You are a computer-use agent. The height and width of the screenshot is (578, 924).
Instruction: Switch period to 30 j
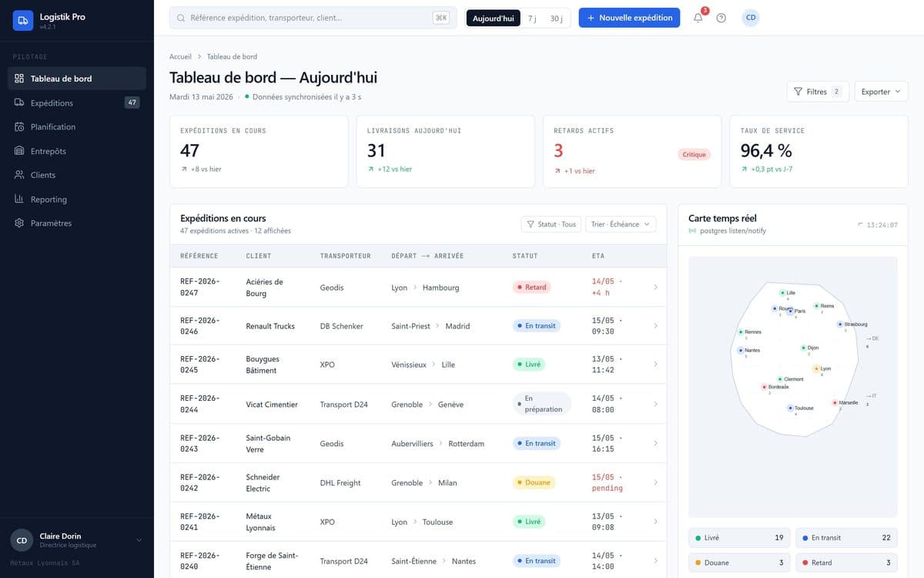(556, 18)
